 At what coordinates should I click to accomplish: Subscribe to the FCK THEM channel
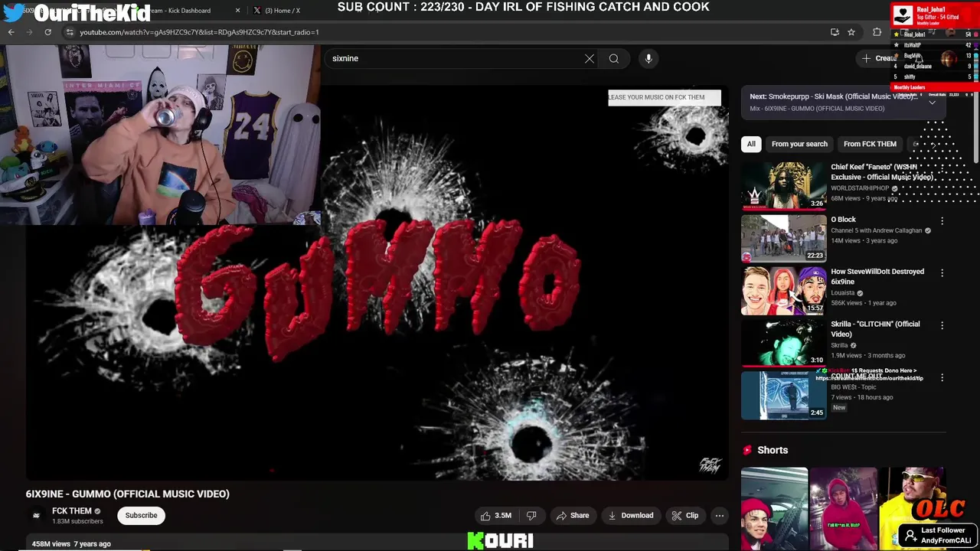(x=141, y=515)
